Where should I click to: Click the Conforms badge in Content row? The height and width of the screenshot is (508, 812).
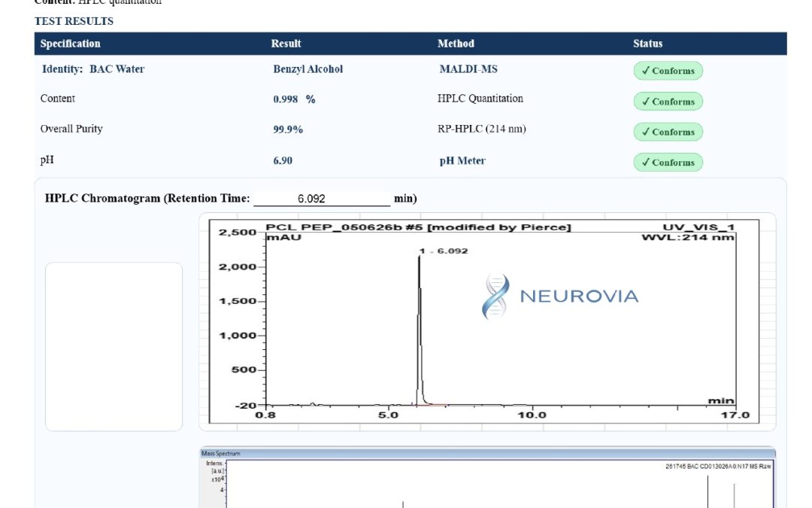pyautogui.click(x=668, y=101)
